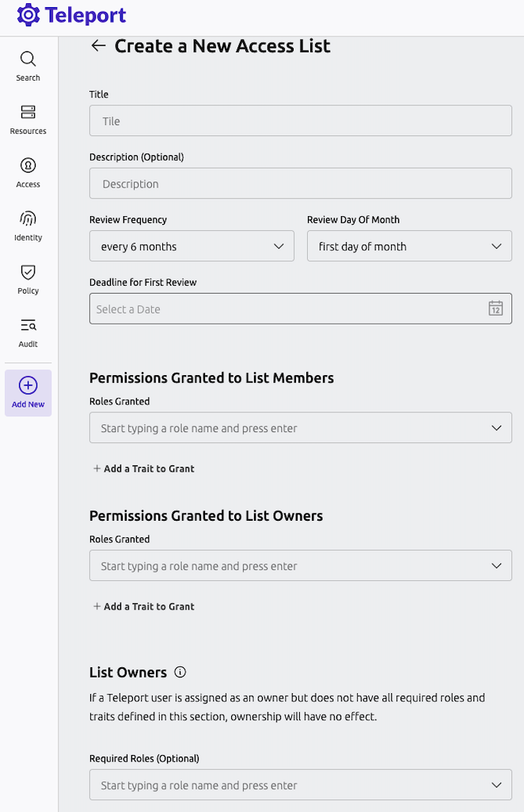
Task: Open Search from the sidebar
Action: click(28, 63)
